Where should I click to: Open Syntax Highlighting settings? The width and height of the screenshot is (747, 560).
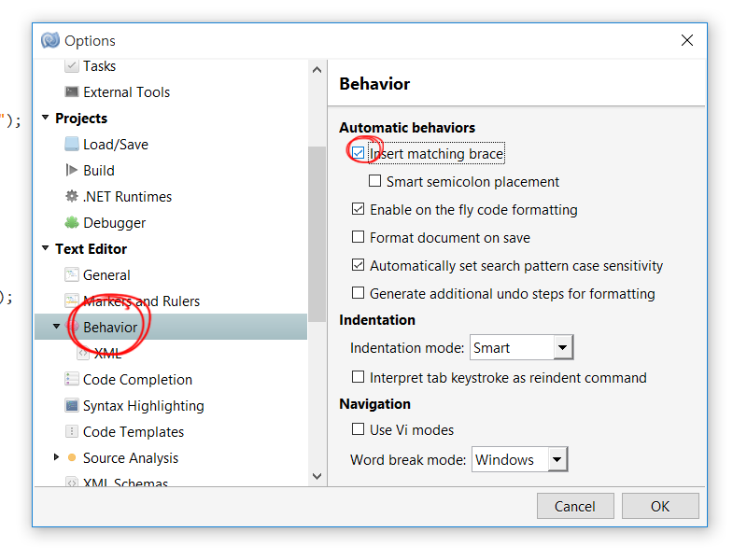click(144, 406)
